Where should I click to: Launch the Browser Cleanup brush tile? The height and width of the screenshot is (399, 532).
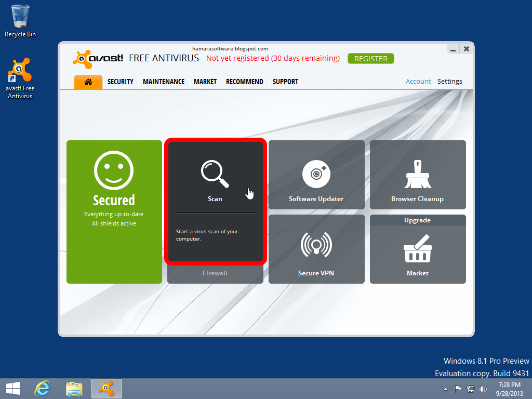[418, 175]
